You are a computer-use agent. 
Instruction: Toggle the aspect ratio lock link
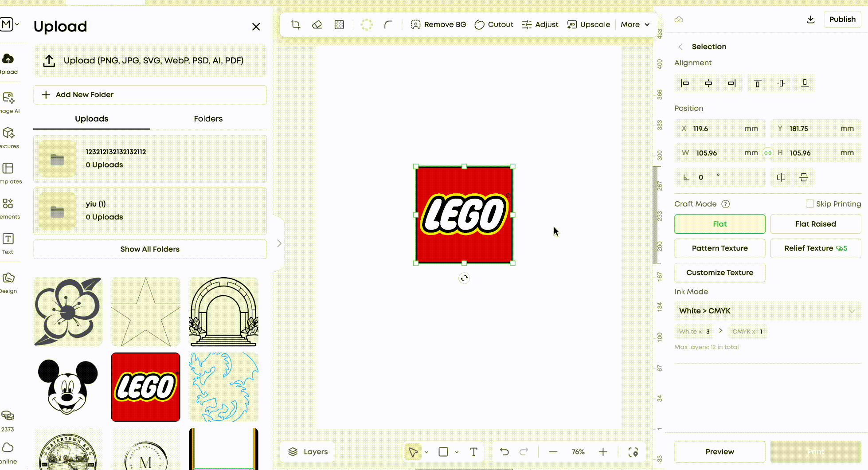[768, 153]
